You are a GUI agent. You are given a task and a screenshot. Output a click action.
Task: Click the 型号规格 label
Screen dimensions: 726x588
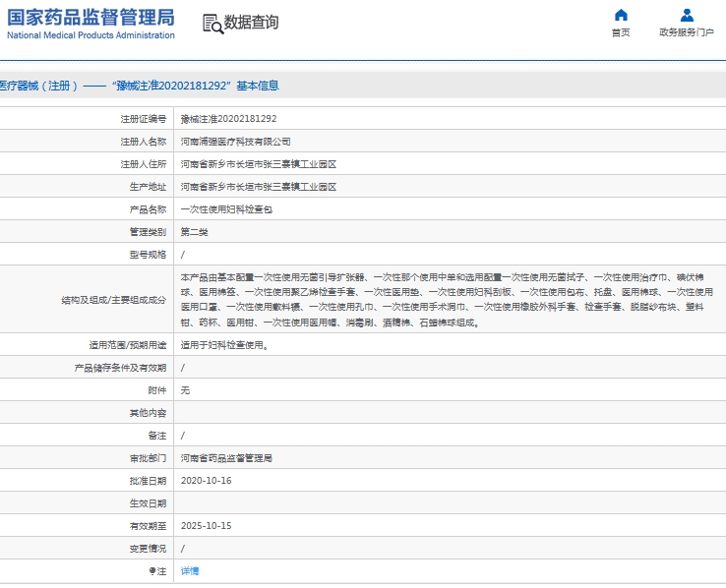(x=148, y=255)
